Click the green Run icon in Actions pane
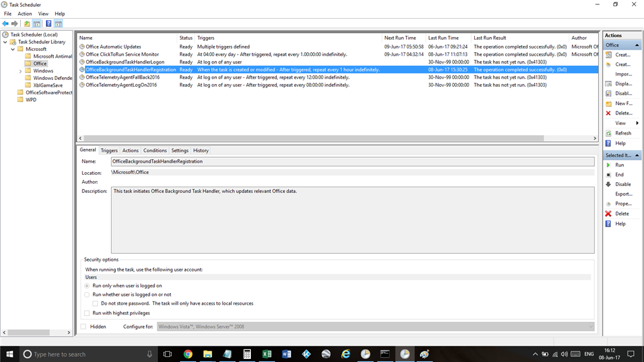The image size is (644, 362). [608, 165]
